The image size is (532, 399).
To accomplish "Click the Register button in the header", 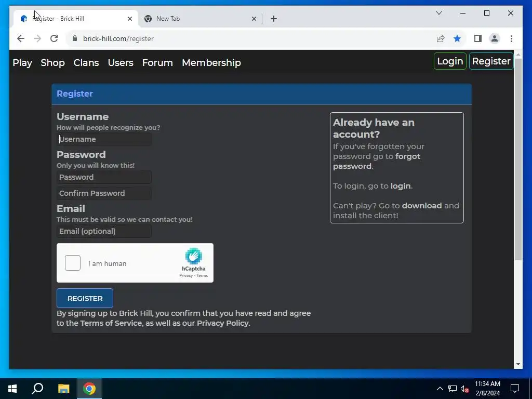I will (491, 61).
